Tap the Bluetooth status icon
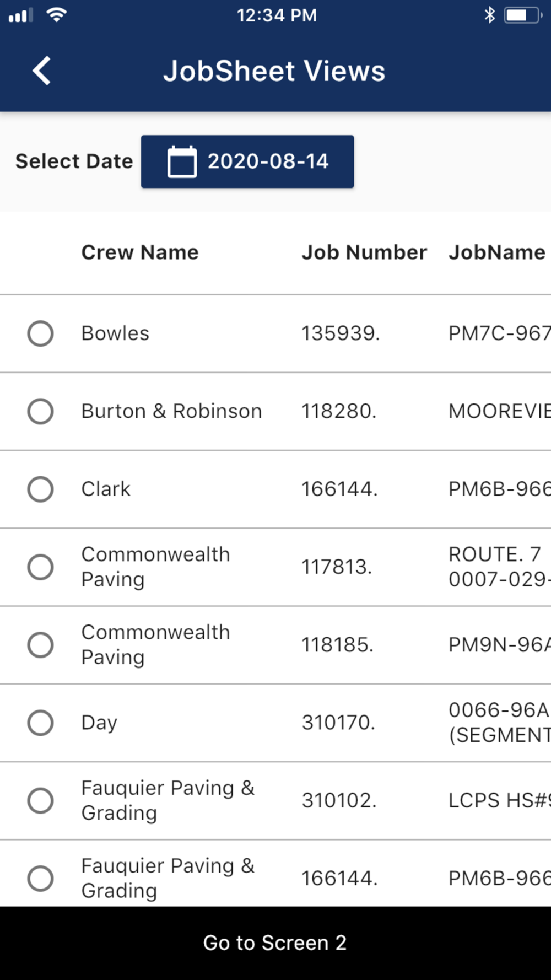 pos(489,15)
